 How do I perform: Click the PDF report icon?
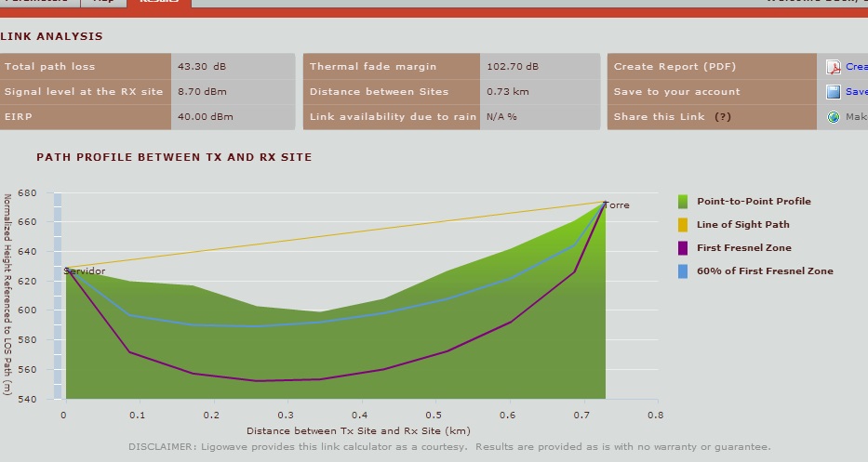click(x=834, y=67)
